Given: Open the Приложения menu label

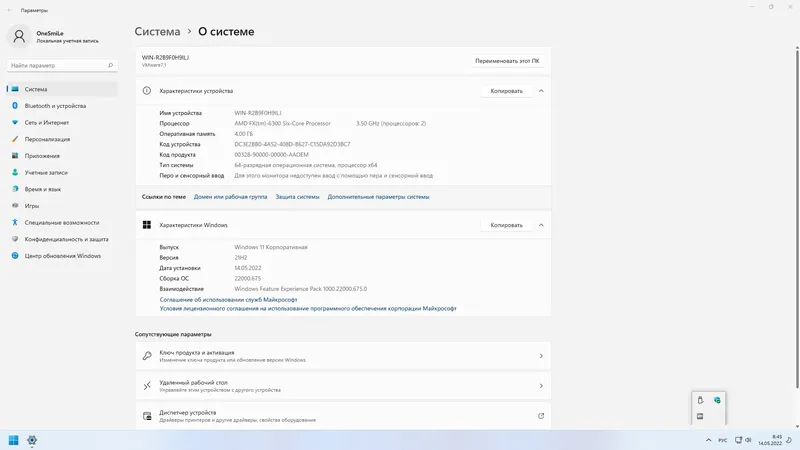Looking at the screenshot, I should pos(42,156).
